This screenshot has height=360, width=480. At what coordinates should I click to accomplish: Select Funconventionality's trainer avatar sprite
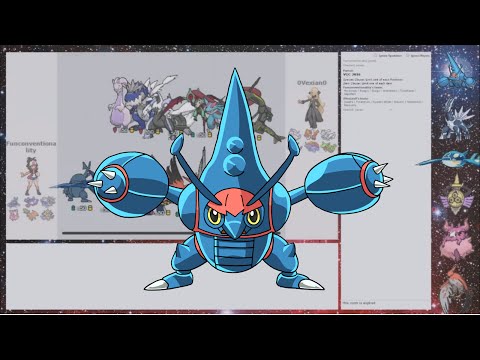point(31,176)
